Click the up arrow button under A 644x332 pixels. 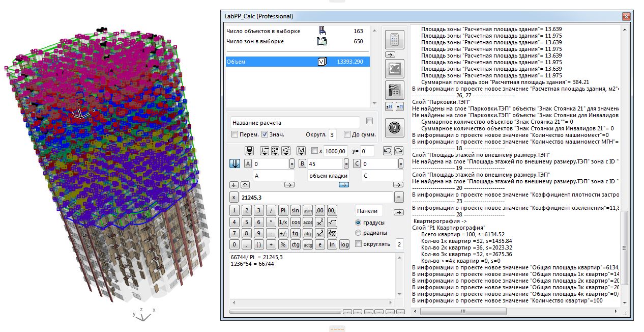pos(245,184)
